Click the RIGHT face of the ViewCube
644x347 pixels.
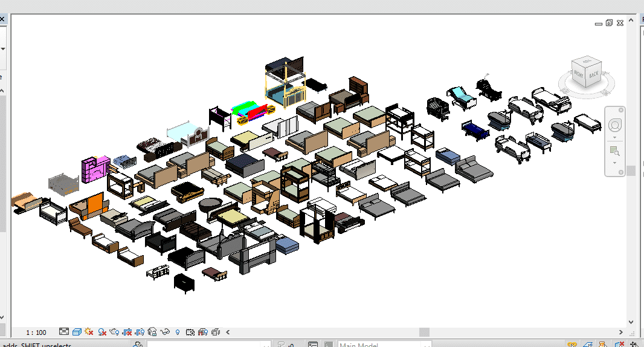tap(579, 75)
